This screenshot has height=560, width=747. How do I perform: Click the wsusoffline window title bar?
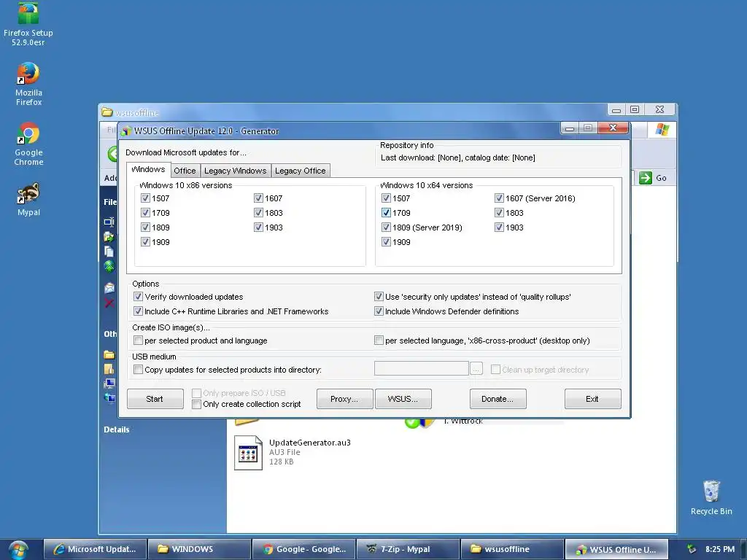pos(352,112)
